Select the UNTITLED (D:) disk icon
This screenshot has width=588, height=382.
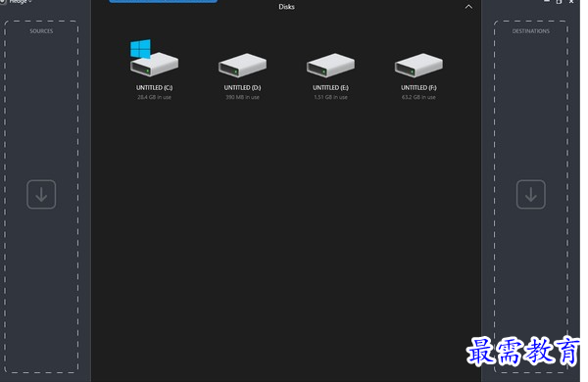(242, 66)
